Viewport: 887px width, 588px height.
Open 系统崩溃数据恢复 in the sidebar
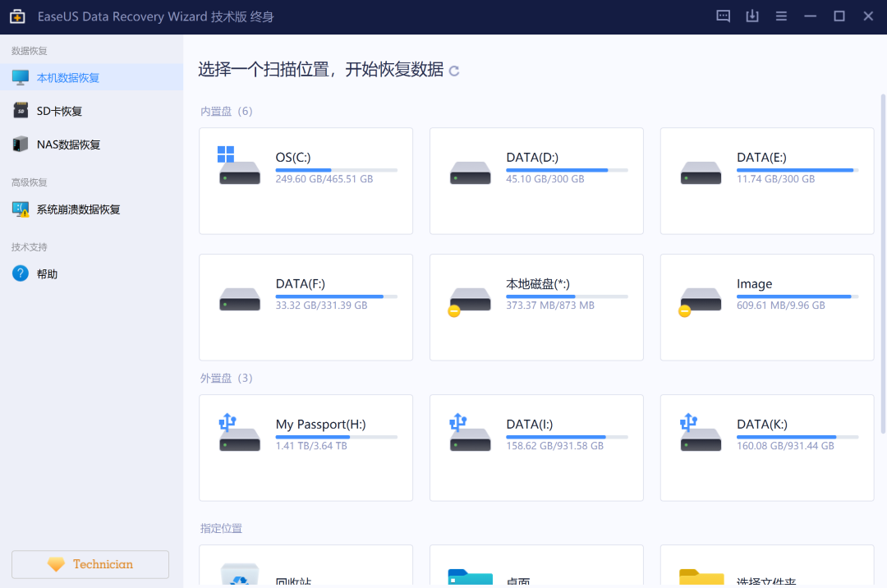click(x=92, y=209)
